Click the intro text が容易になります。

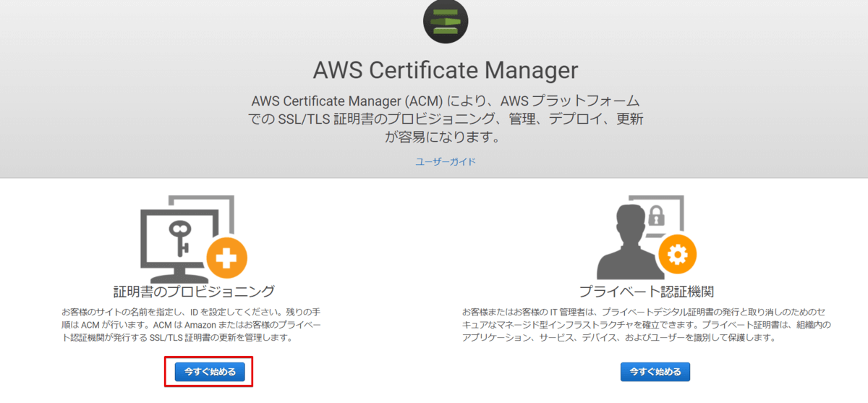point(446,137)
